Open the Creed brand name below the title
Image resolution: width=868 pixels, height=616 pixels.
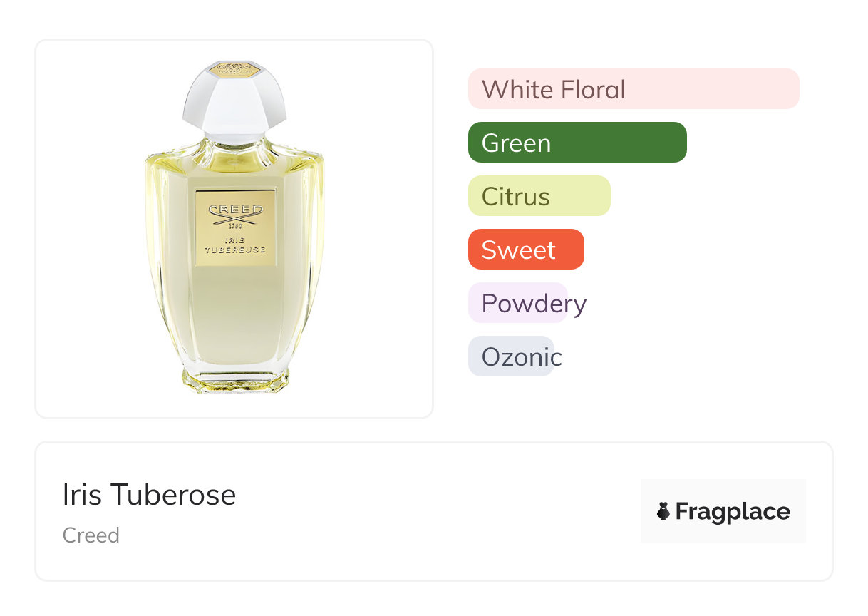tap(91, 535)
